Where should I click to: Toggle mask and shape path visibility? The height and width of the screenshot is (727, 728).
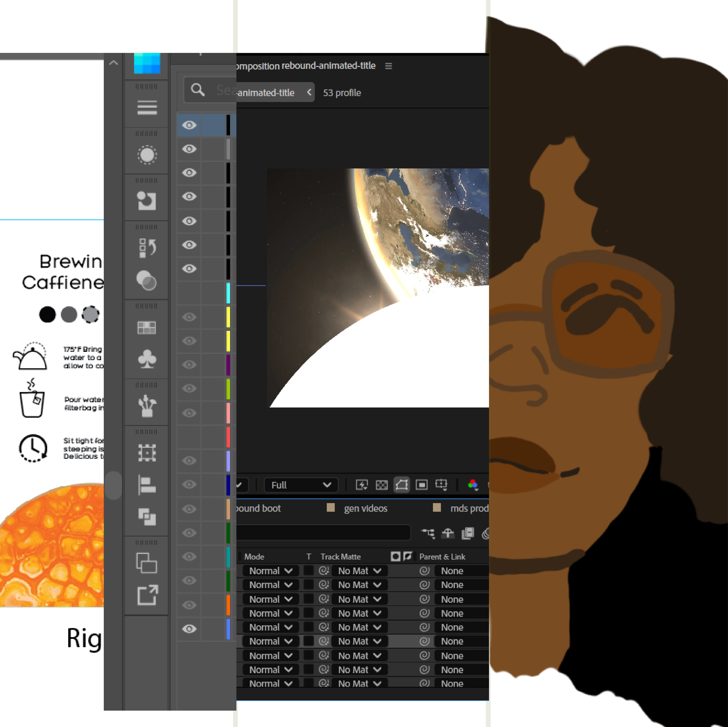(402, 485)
